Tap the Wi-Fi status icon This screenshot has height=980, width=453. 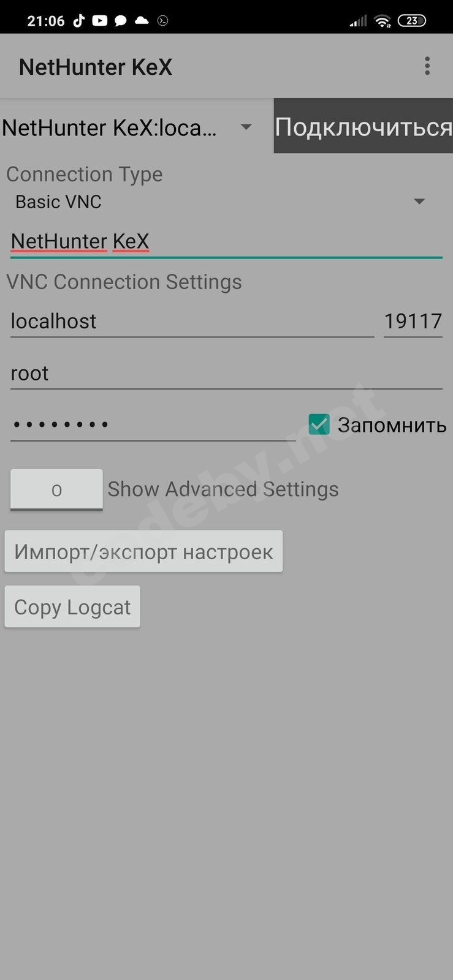tap(383, 21)
